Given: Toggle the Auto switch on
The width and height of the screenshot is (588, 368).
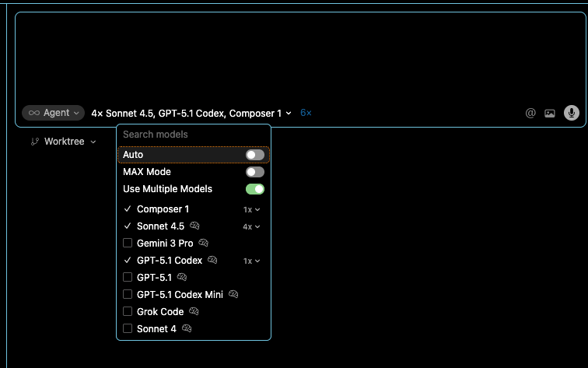Looking at the screenshot, I should 255,155.
